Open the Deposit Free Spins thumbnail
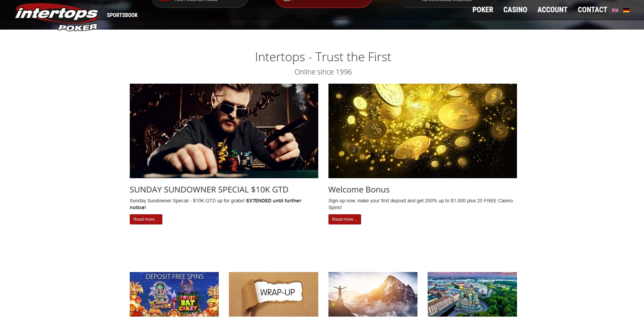The width and height of the screenshot is (644, 320). click(x=174, y=294)
